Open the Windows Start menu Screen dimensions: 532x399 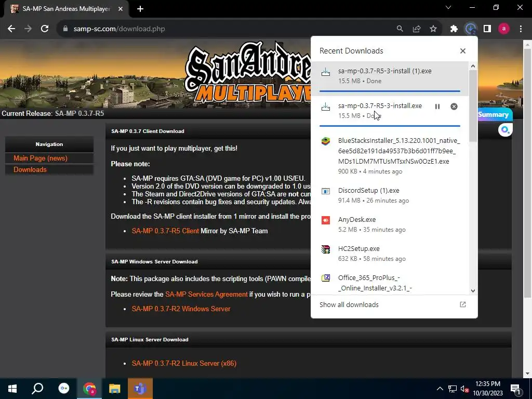12,389
